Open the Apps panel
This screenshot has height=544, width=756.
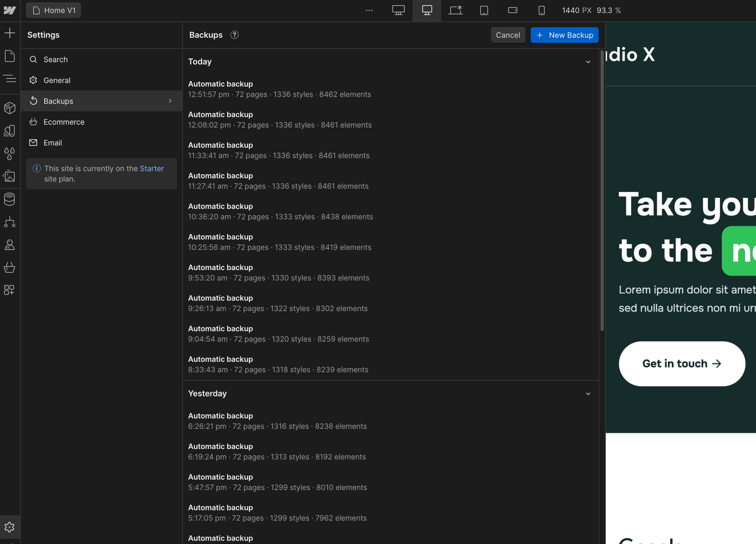10,290
